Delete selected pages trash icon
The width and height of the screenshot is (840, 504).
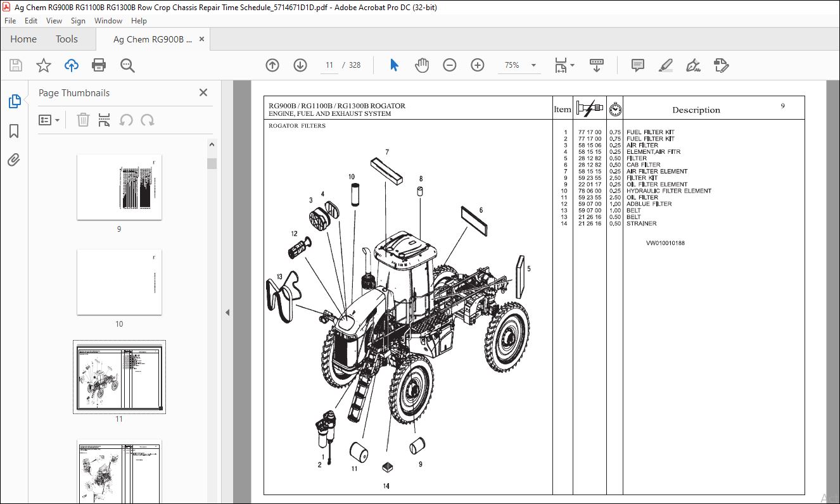click(84, 120)
